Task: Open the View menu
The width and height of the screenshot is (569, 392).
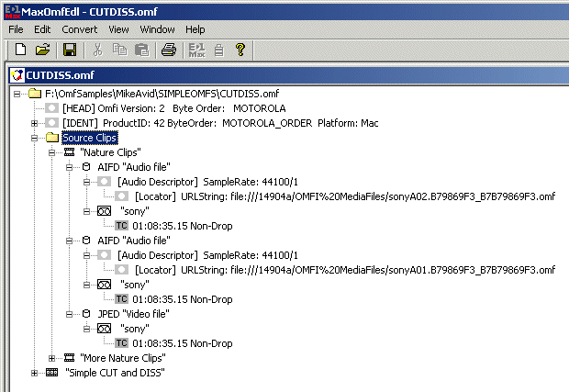Action: point(118,29)
